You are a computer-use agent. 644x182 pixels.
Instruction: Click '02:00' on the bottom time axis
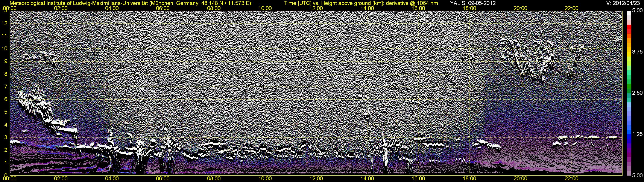tap(61, 179)
